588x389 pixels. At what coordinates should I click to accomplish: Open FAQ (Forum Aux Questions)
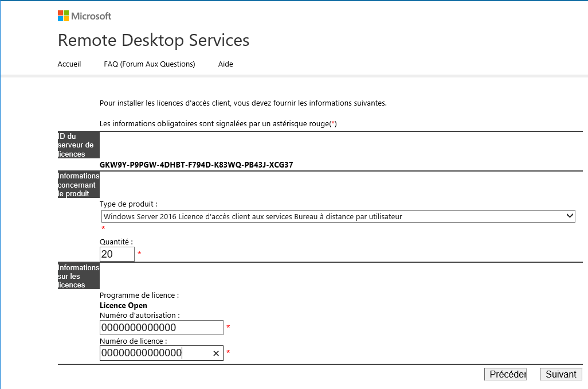point(149,64)
